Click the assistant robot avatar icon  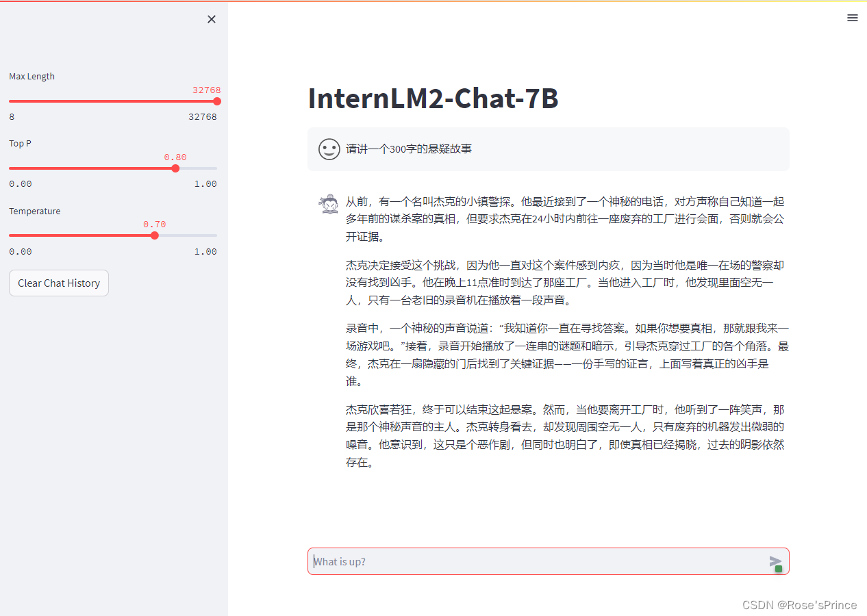click(x=329, y=203)
